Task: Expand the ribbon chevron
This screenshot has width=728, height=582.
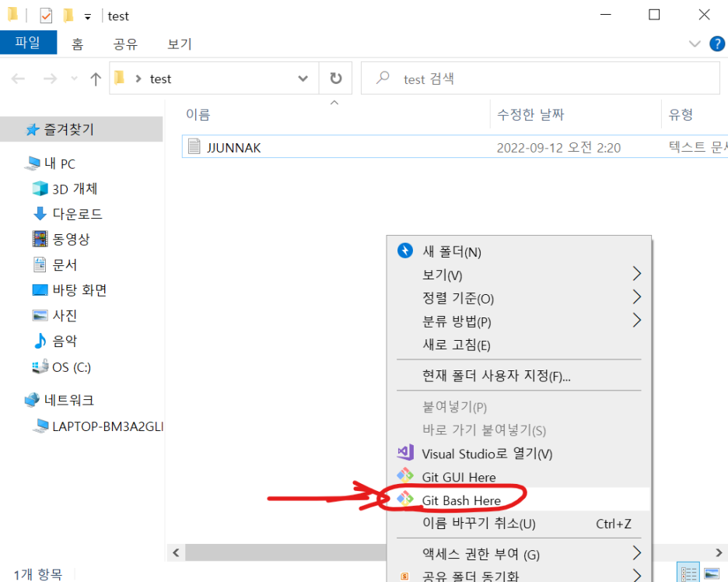Action: 695,44
